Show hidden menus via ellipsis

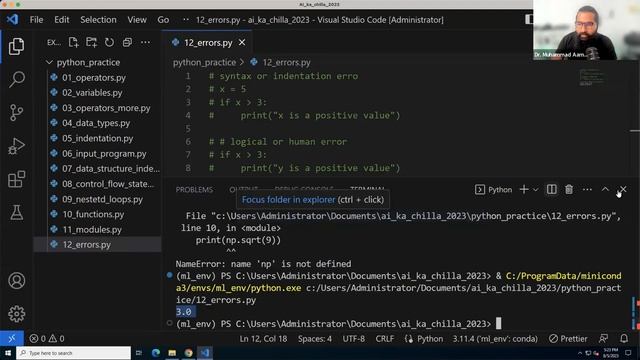[186, 20]
